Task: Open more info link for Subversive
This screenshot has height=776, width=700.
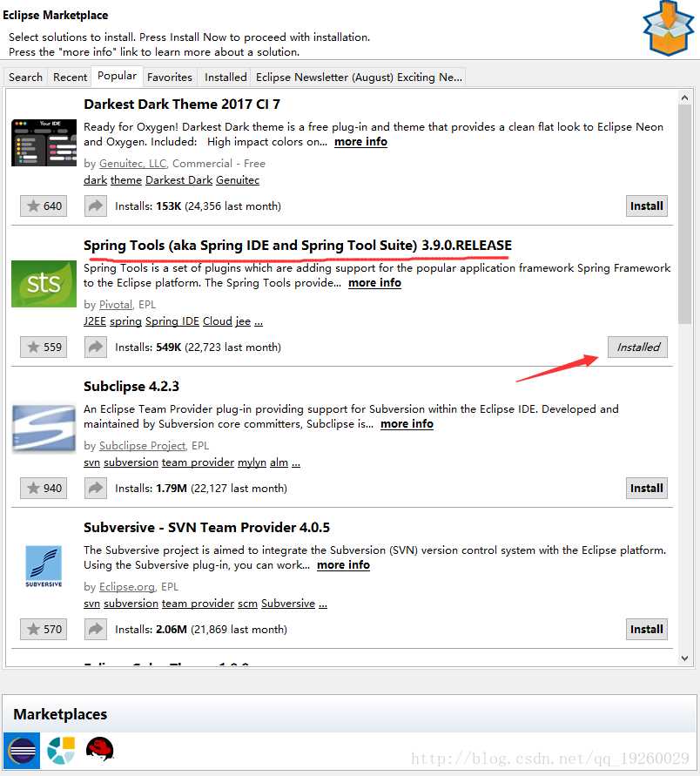Action: [x=343, y=565]
